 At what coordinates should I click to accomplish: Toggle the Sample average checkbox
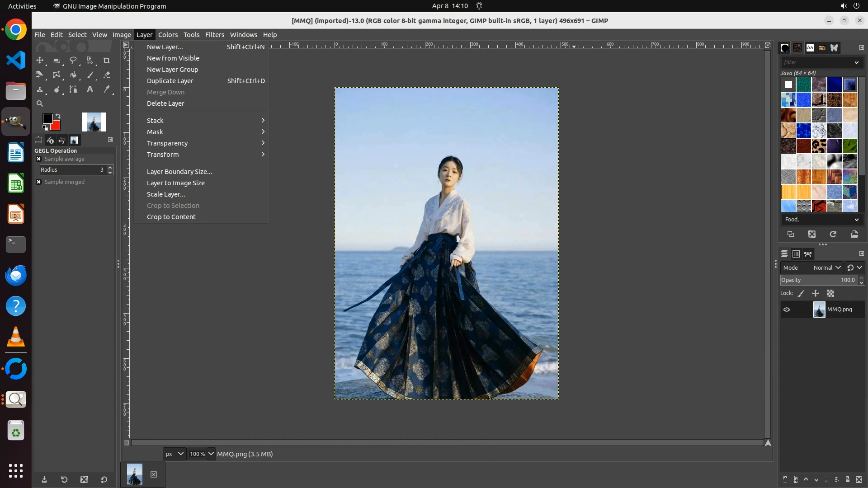(x=39, y=159)
